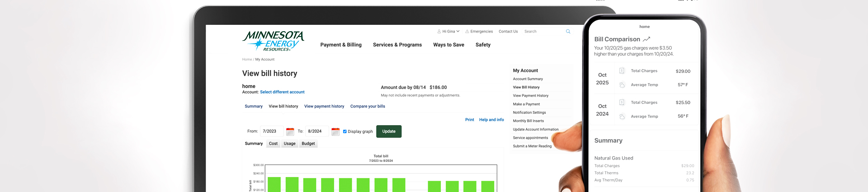This screenshot has height=192, width=868.
Task: Click the My Account breadcrumb
Action: [x=265, y=60]
